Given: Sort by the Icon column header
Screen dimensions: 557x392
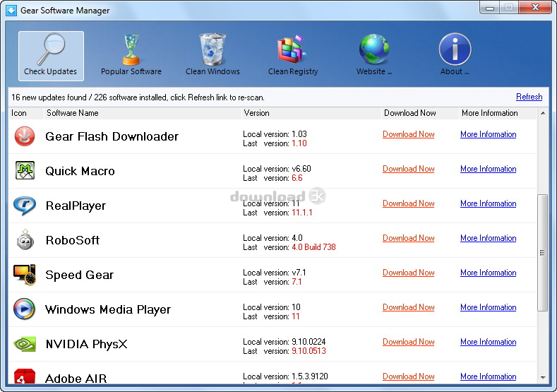Looking at the screenshot, I should tap(26, 113).
